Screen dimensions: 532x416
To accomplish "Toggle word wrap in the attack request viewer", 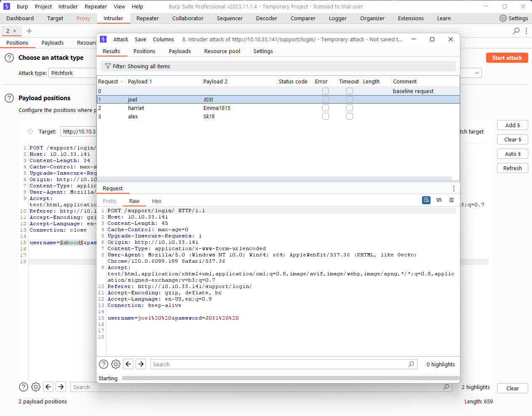I will 426,200.
